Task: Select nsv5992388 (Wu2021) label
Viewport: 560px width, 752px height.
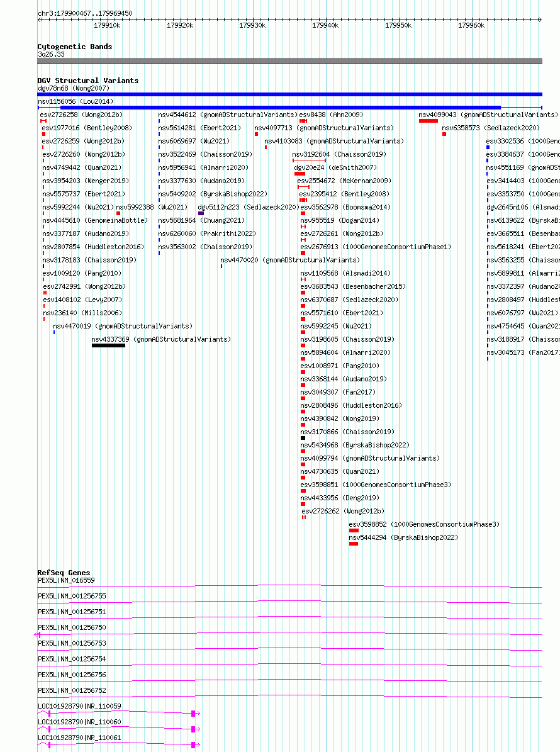Action: [152, 207]
